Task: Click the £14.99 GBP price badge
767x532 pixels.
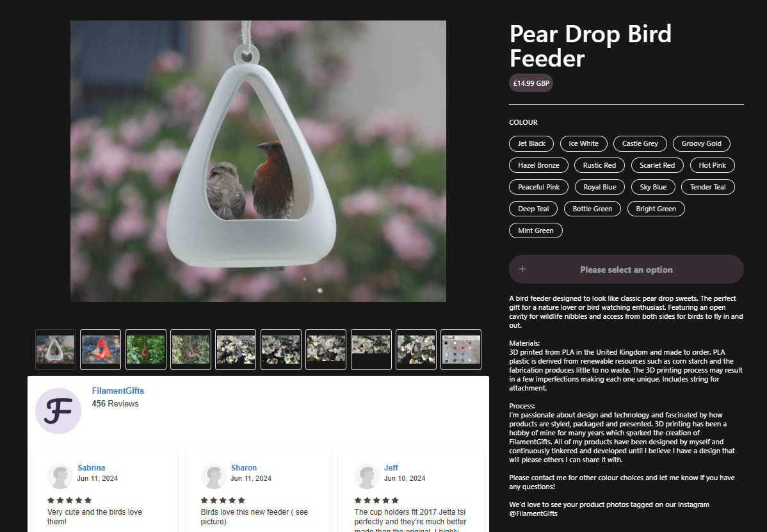Action: coord(531,83)
